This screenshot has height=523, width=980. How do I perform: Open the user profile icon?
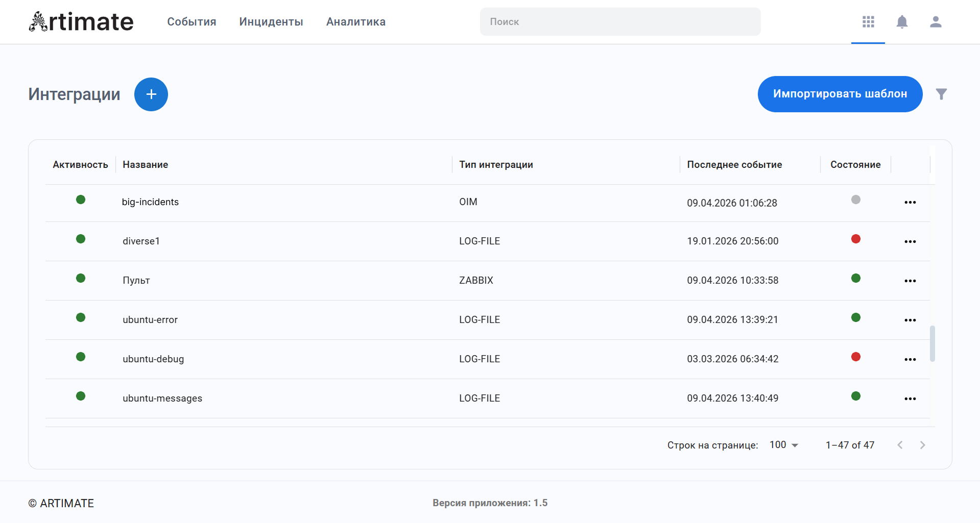coord(936,22)
